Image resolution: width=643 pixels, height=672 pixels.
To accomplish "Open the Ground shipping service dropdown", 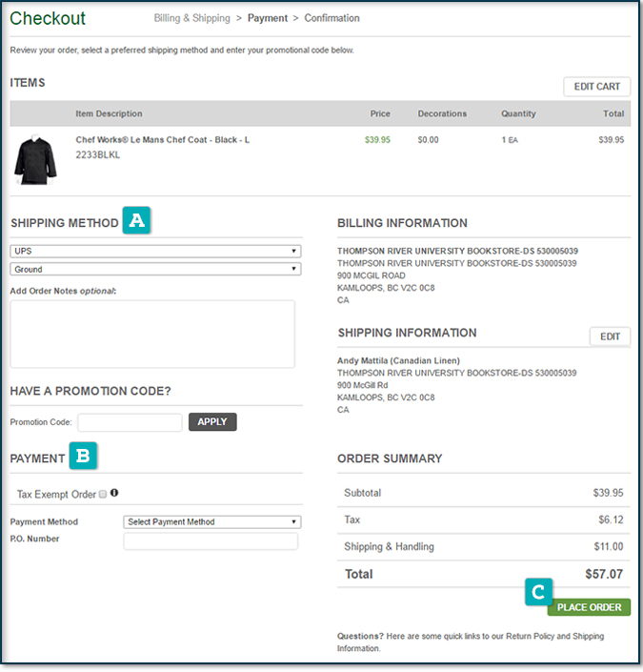I will point(155,269).
